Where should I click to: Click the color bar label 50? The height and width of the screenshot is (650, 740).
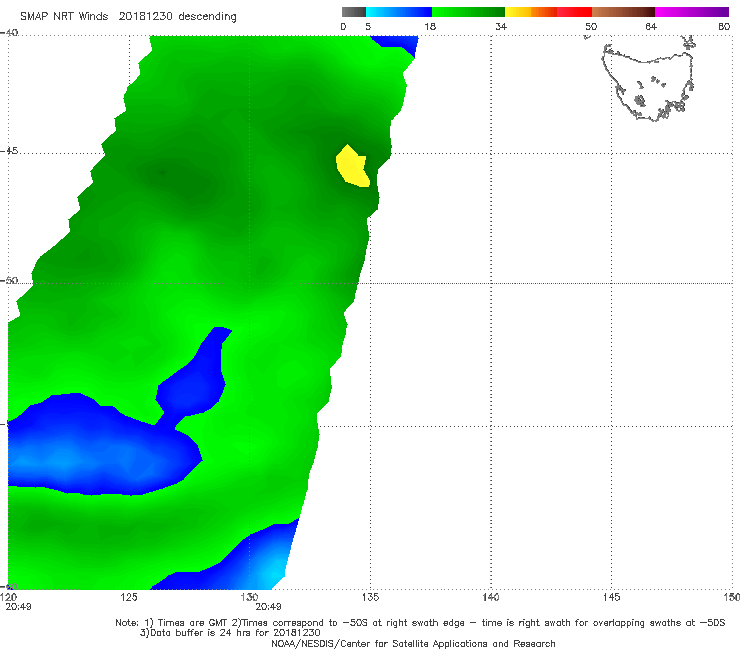pos(591,27)
